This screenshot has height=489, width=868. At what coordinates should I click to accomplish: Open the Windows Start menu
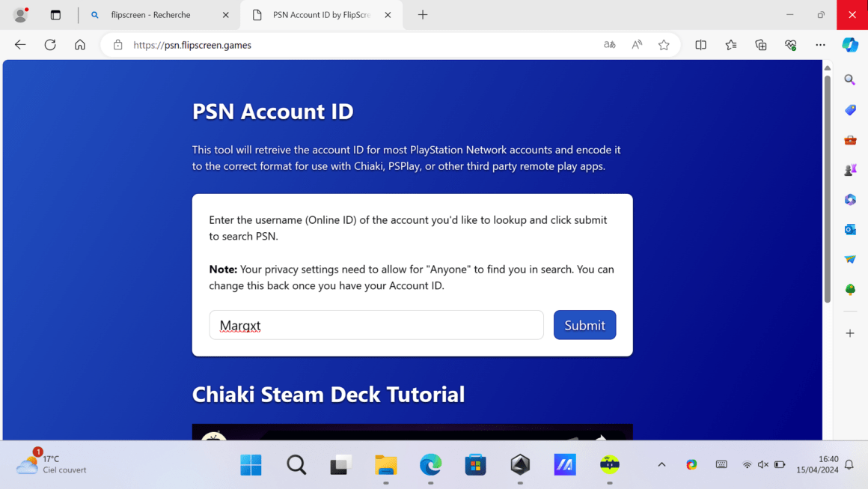(x=251, y=464)
